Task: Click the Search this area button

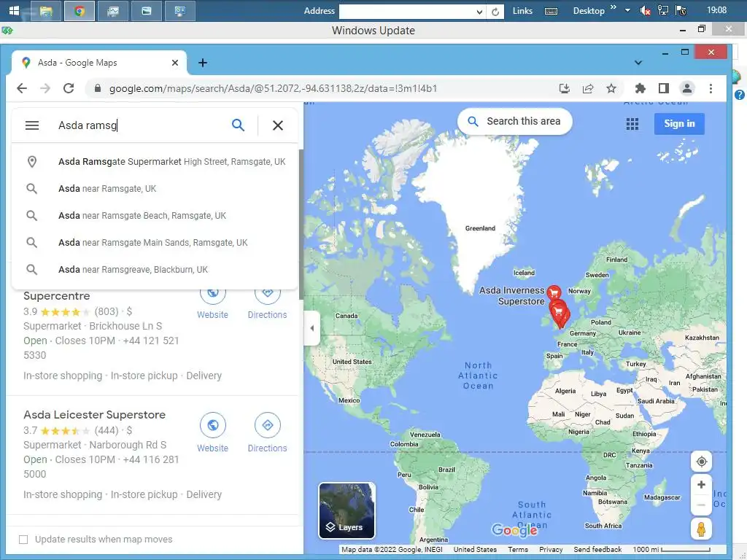Action: 514,122
